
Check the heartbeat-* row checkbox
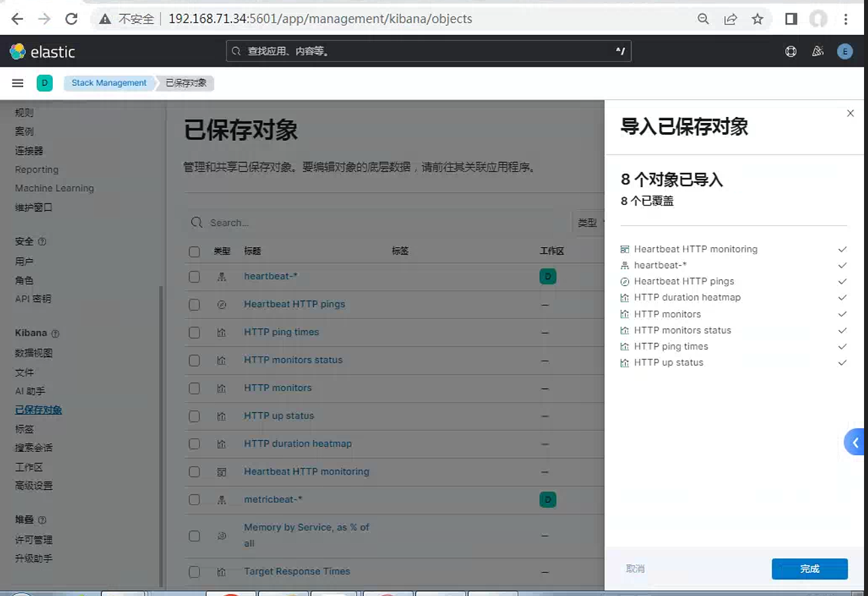(194, 277)
